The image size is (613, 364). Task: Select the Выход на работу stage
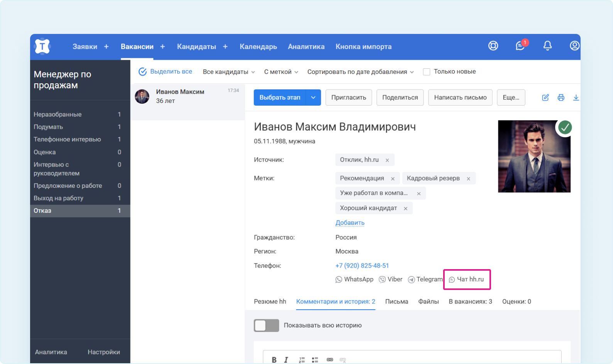[x=80, y=198]
